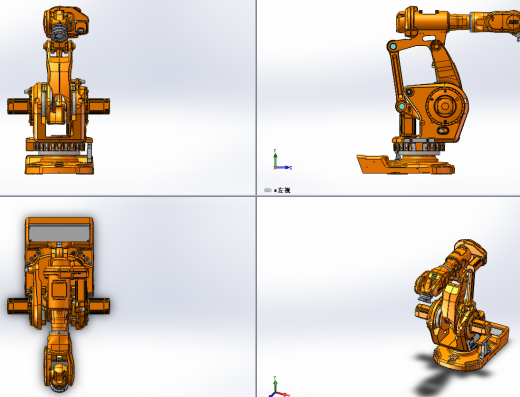Image resolution: width=520 pixels, height=397 pixels.
Task: Select the robot in the isometric shaded view
Action: pyautogui.click(x=462, y=305)
